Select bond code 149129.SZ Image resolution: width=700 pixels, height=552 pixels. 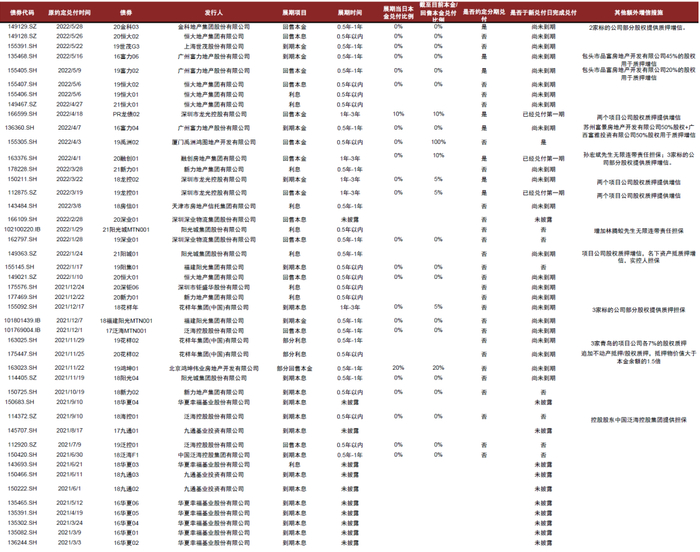coord(22,27)
